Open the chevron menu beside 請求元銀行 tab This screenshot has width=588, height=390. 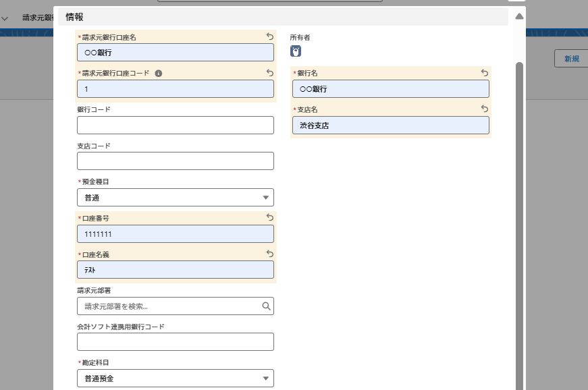[x=5, y=19]
